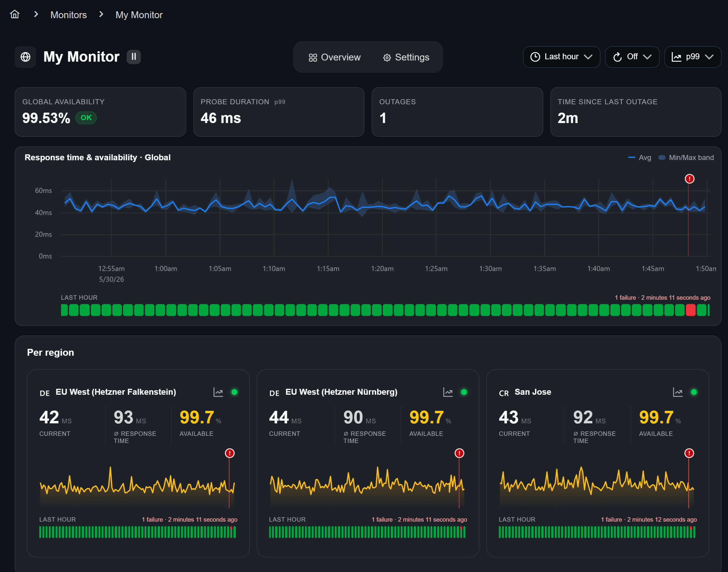The width and height of the screenshot is (728, 572).
Task: Click the 1:30am axis label on global chart
Action: [x=490, y=269]
